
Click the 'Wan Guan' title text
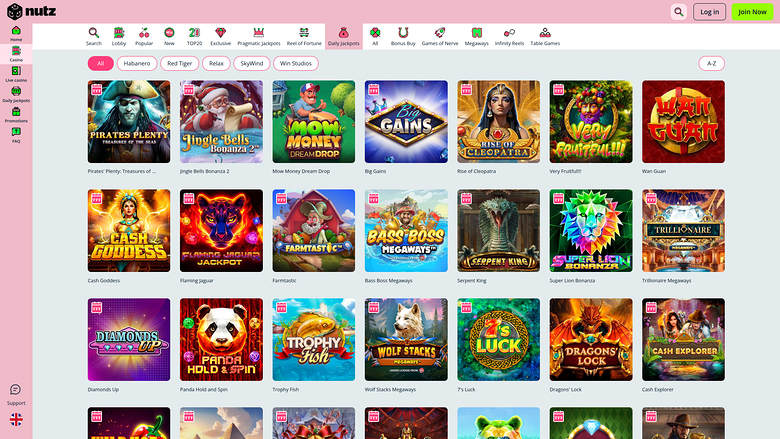point(654,171)
